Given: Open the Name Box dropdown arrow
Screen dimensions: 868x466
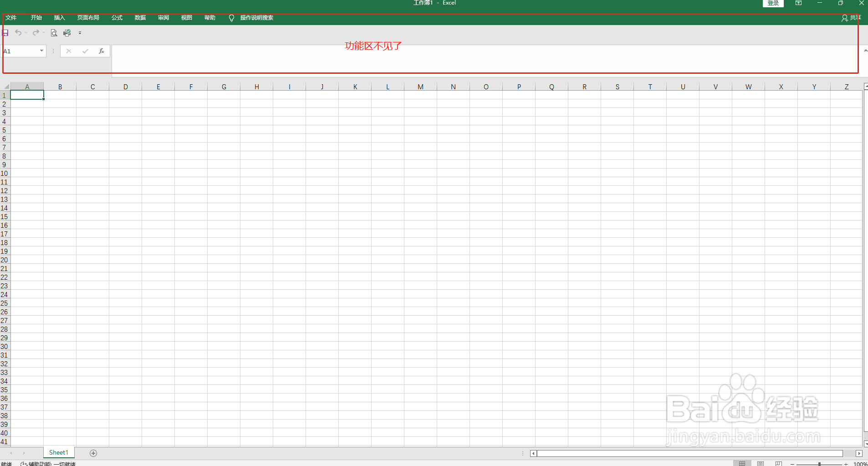Looking at the screenshot, I should pos(41,51).
